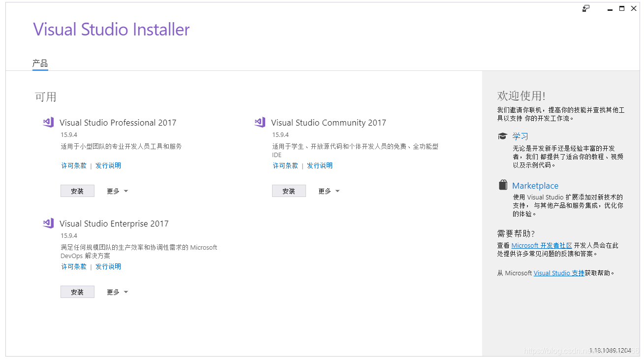Open Visual Studio 支持 link

pyautogui.click(x=559, y=273)
